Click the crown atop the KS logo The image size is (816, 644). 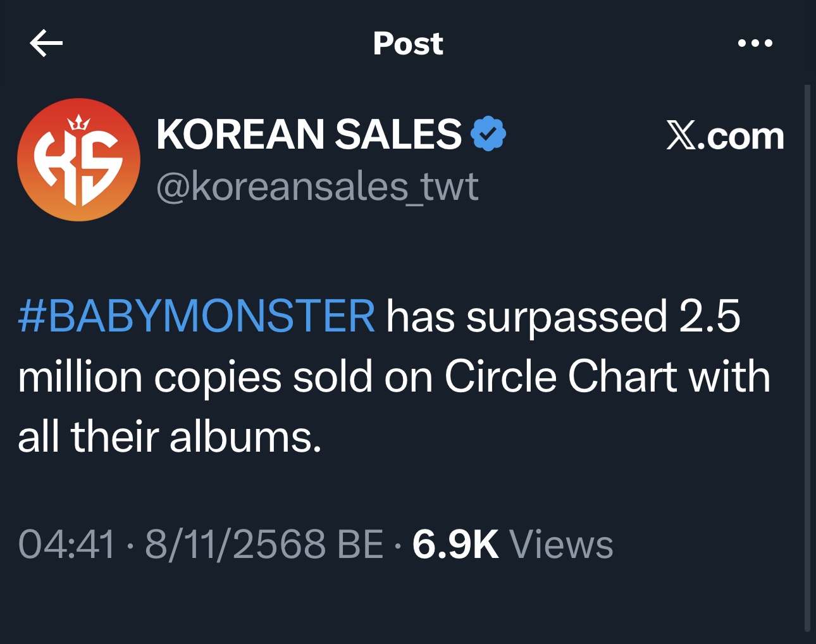tap(78, 123)
